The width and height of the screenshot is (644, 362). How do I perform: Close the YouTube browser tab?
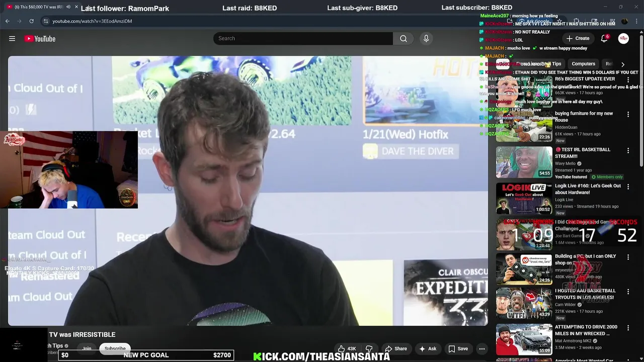coord(76,7)
